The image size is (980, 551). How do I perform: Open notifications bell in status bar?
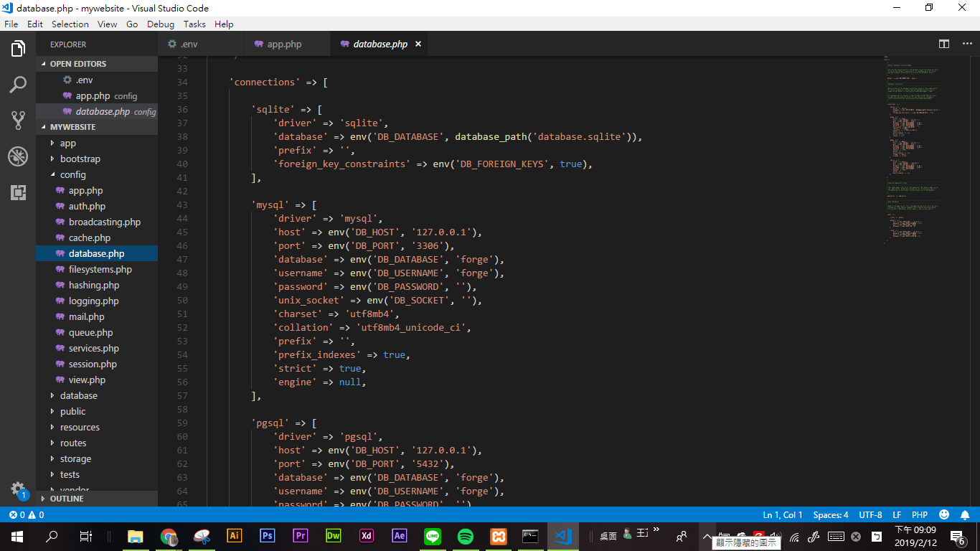click(x=965, y=514)
